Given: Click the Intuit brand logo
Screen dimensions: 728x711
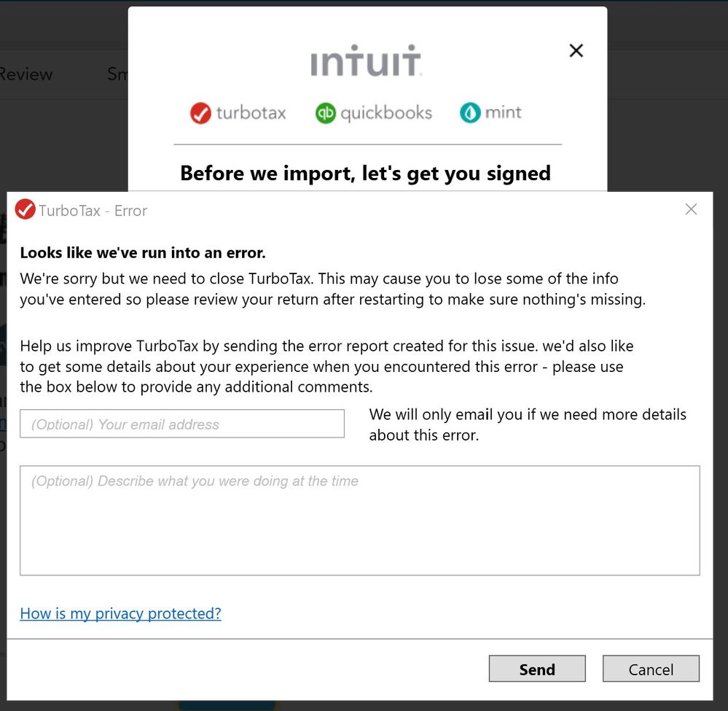Looking at the screenshot, I should [x=366, y=61].
